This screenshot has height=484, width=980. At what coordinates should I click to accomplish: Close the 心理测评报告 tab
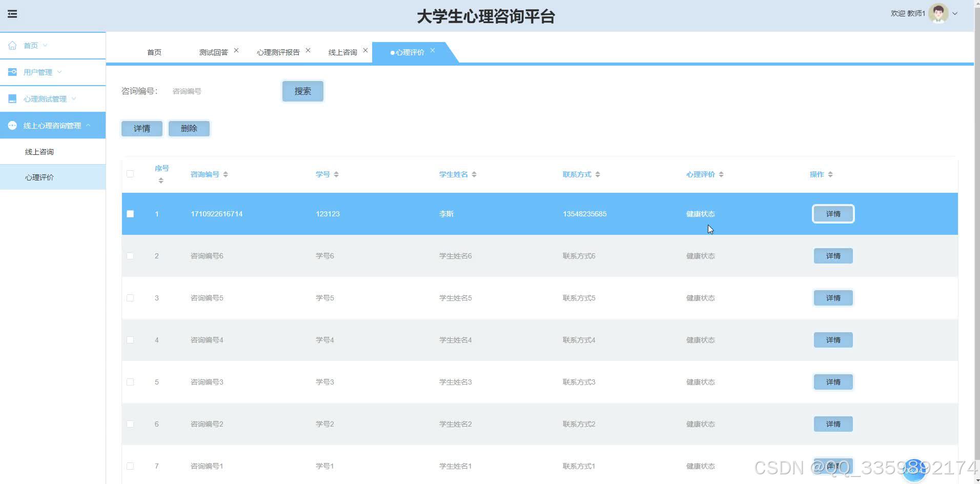tap(308, 50)
